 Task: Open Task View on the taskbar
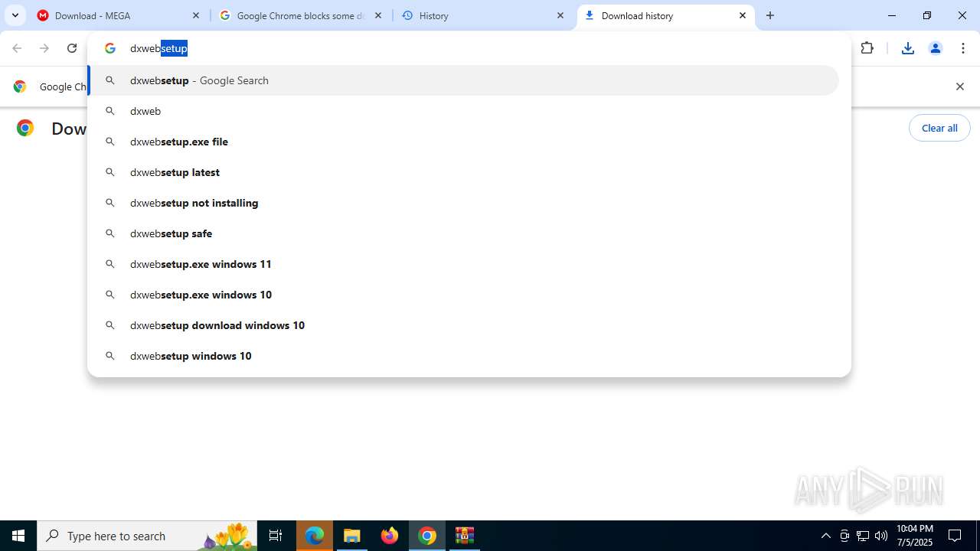click(276, 536)
